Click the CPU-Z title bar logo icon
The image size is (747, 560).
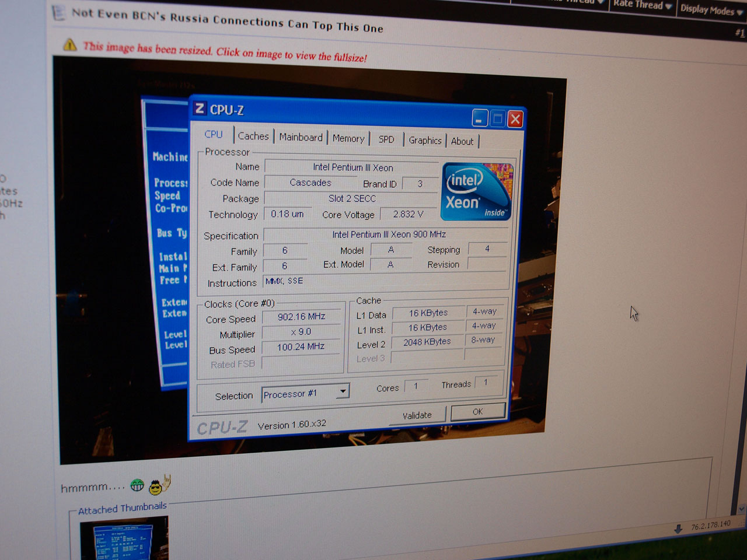200,108
